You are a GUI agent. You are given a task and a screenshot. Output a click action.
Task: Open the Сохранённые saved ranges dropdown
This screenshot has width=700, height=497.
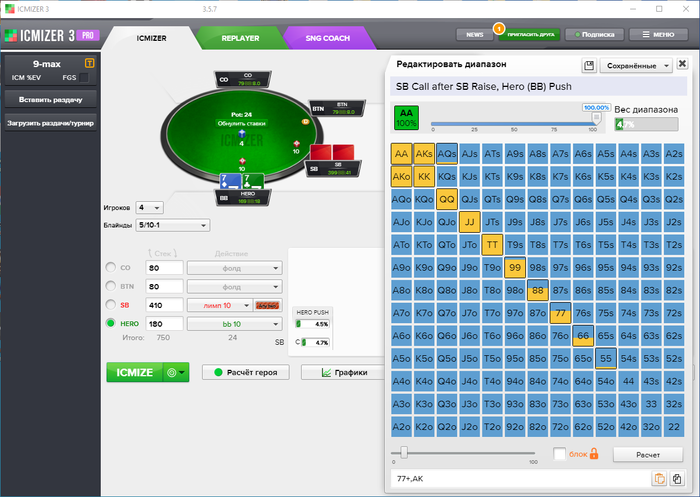(636, 66)
